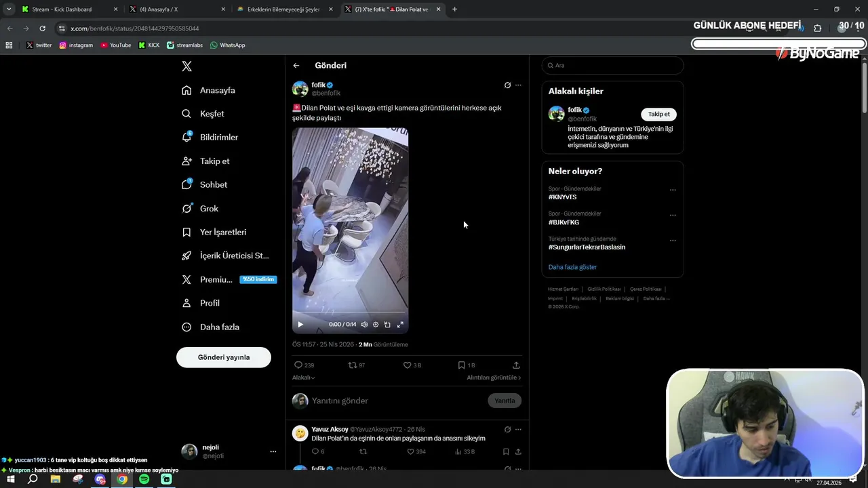Viewport: 868px width, 488px height.
Task: Click the Yanıtla button
Action: click(505, 401)
